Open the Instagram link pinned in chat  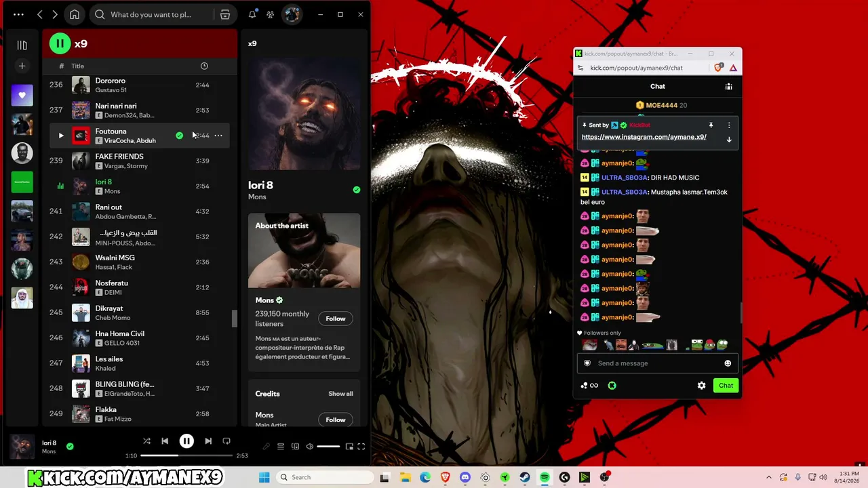tap(644, 137)
